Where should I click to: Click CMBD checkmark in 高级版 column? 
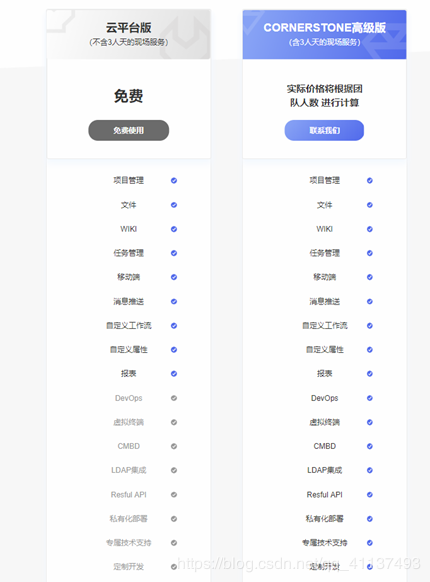(369, 446)
